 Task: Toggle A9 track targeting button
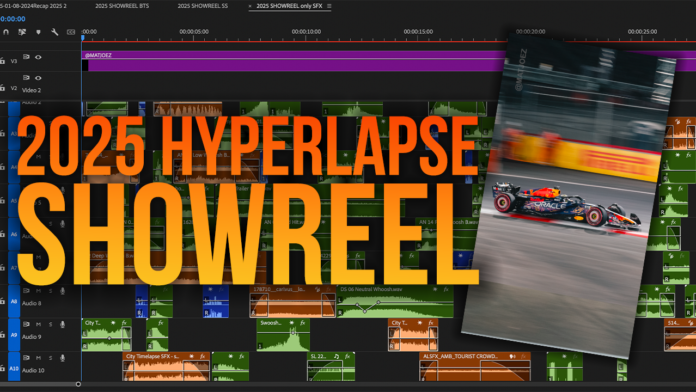[14, 335]
